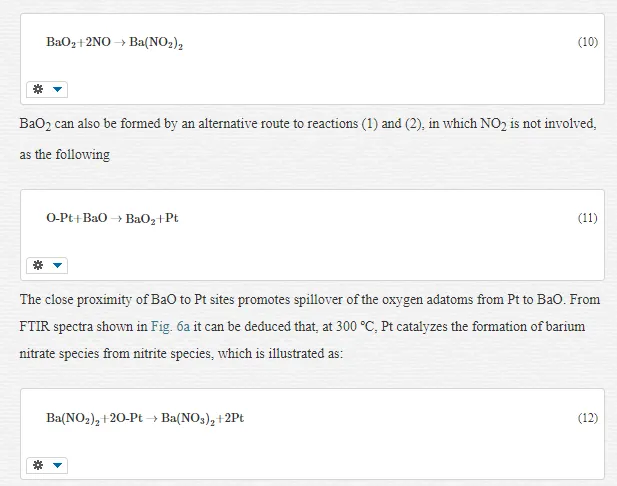Click the text "as the following"
The width and height of the screenshot is (617, 486).
pyautogui.click(x=65, y=154)
